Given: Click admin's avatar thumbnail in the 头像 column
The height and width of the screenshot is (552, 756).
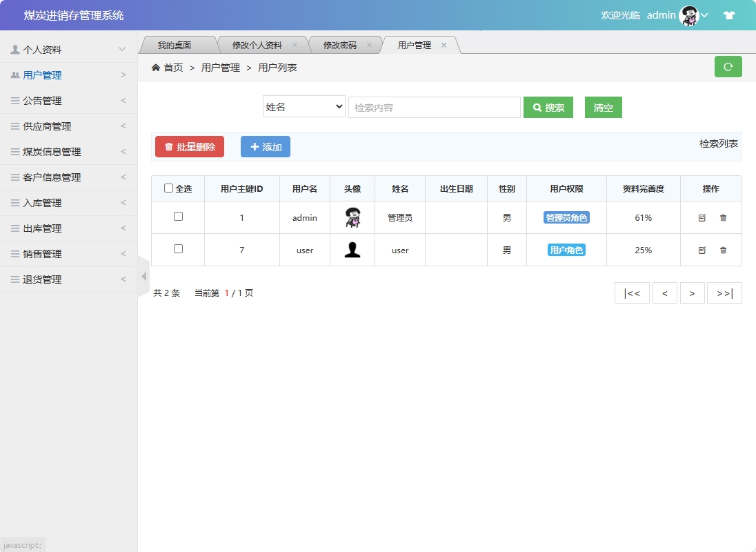Looking at the screenshot, I should (352, 217).
